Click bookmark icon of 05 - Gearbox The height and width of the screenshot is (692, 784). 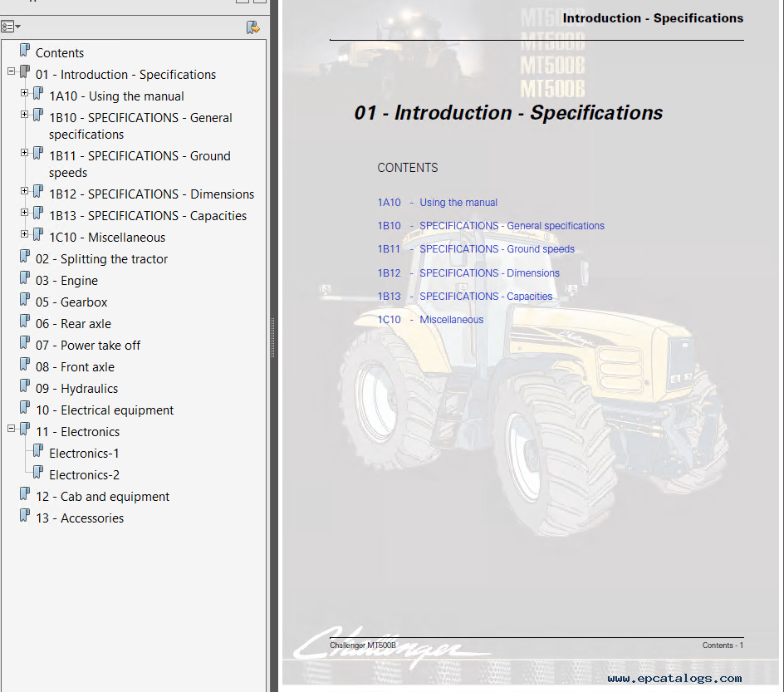tap(25, 300)
